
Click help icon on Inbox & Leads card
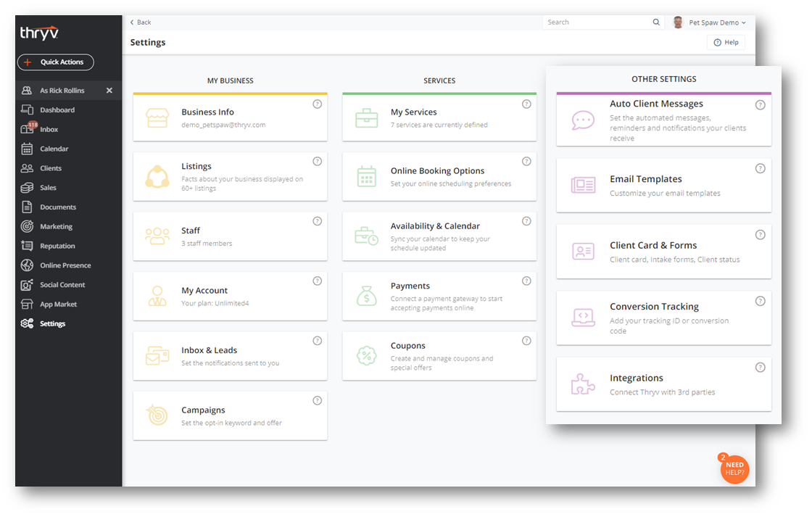[318, 341]
